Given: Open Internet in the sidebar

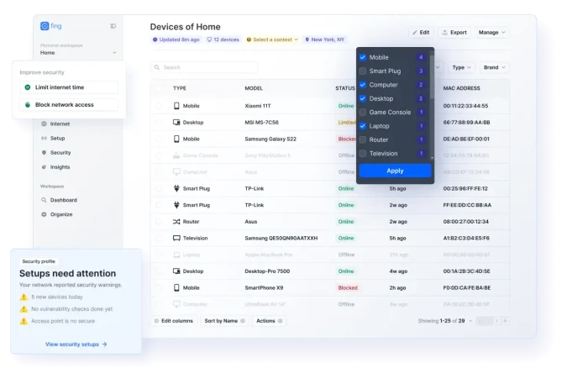Looking at the screenshot, I should coord(60,124).
